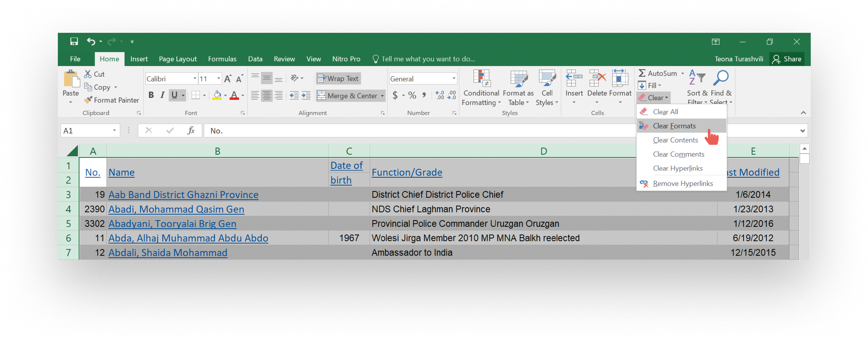Viewport: 868px width, 342px height.
Task: Expand the Name Box dropdown arrow
Action: [x=114, y=131]
